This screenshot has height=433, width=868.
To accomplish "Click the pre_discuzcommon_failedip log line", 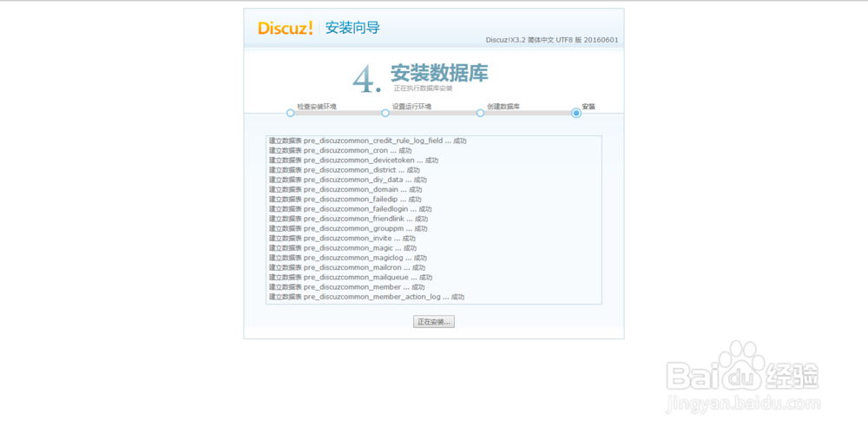I will pyautogui.click(x=345, y=200).
